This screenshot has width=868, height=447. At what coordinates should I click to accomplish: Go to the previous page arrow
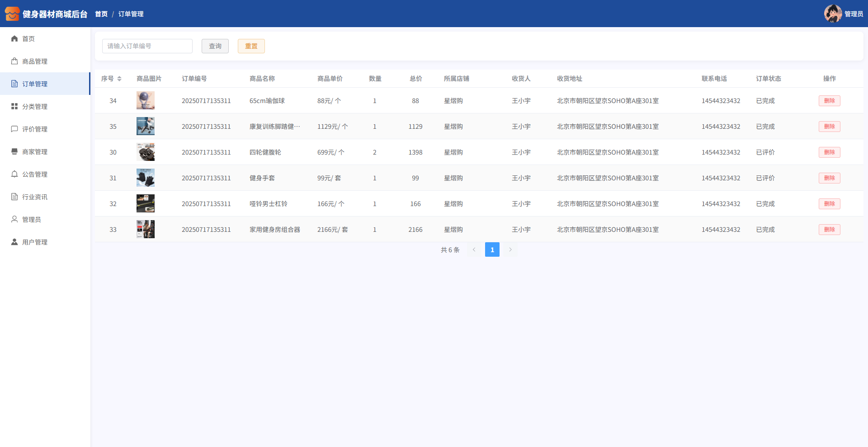[x=474, y=249]
